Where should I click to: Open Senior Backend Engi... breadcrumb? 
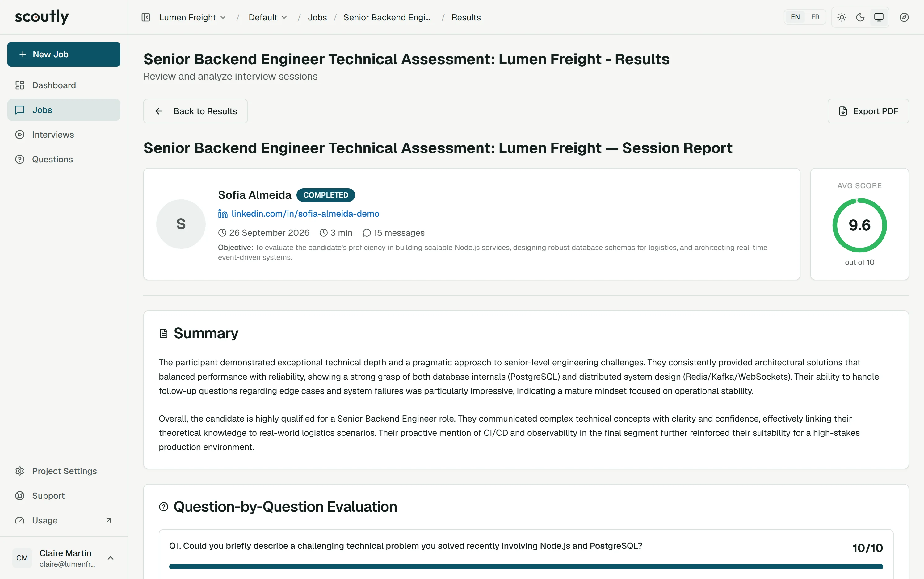[387, 17]
